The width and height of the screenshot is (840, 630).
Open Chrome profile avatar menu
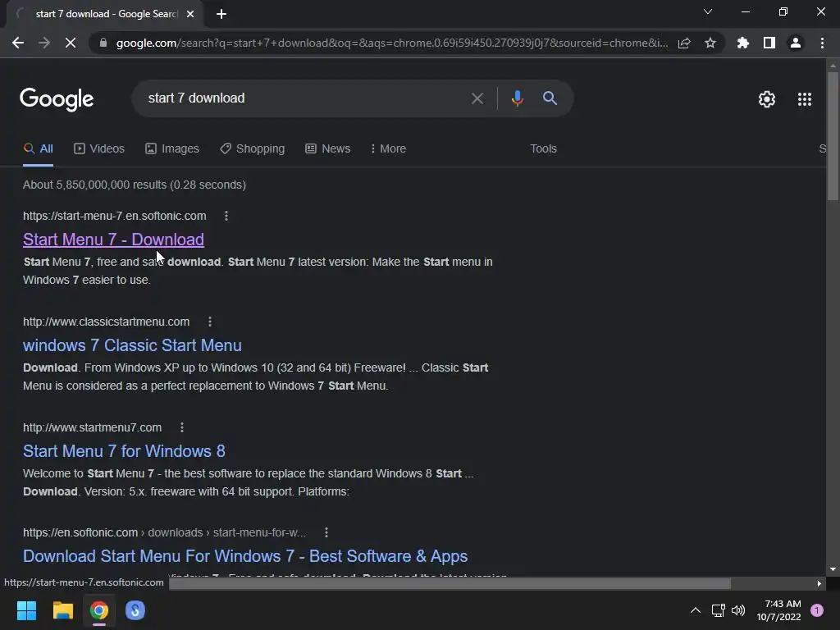pos(796,43)
